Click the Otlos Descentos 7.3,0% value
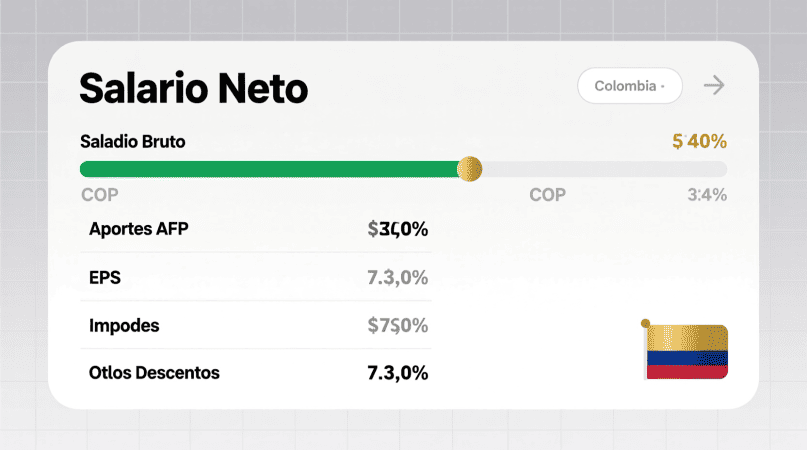This screenshot has width=807, height=450. [x=398, y=373]
